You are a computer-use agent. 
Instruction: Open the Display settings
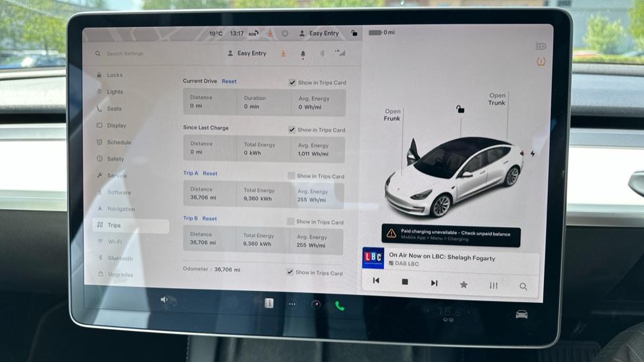[x=111, y=125]
